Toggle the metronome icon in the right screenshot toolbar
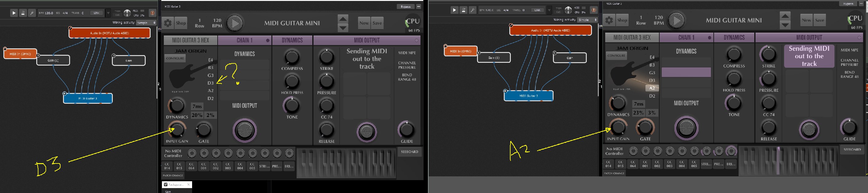 [x=464, y=10]
